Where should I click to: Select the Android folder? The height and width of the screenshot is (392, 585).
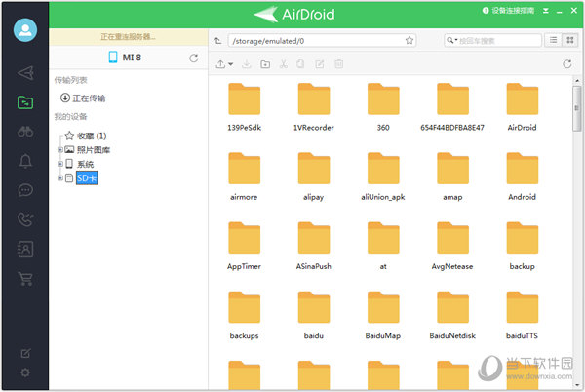(522, 176)
